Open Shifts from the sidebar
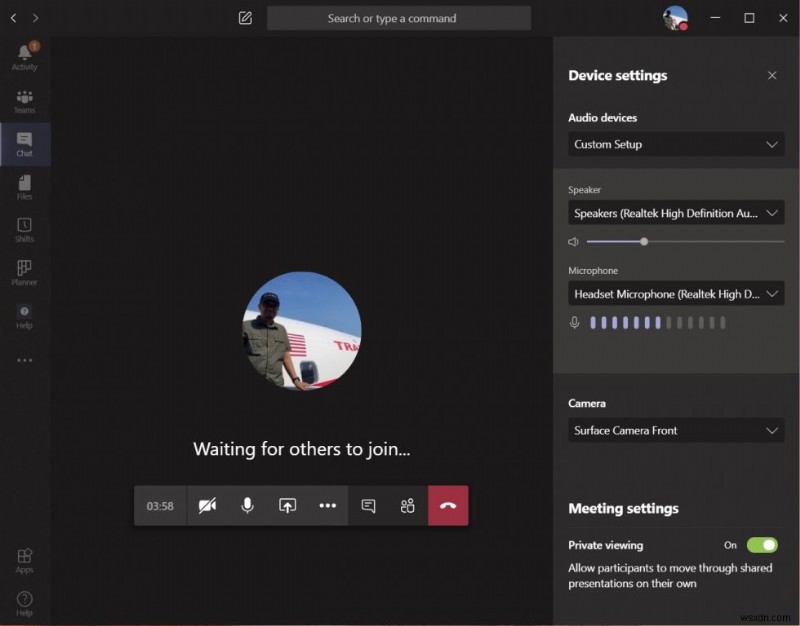The width and height of the screenshot is (800, 626). (24, 228)
